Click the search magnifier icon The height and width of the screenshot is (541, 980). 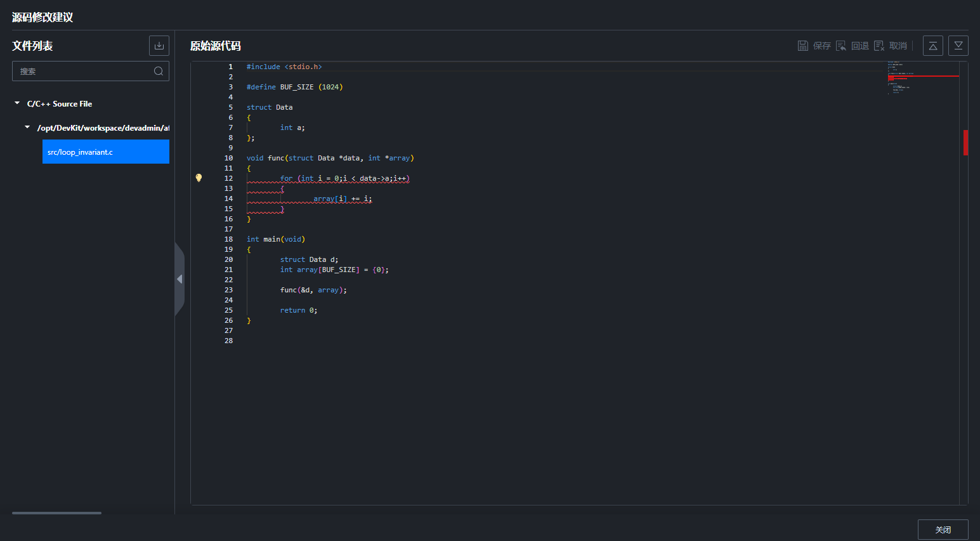click(x=159, y=71)
